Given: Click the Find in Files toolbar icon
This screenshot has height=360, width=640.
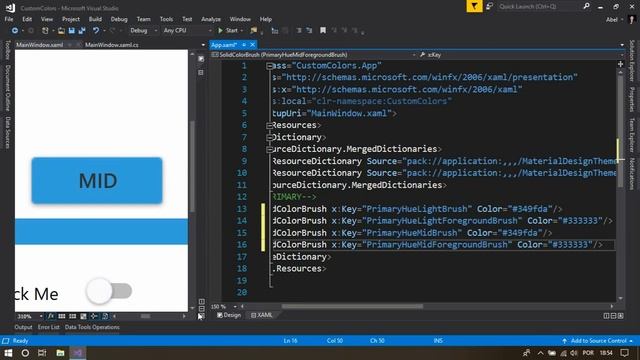Looking at the screenshot, I should pyautogui.click(x=254, y=31).
